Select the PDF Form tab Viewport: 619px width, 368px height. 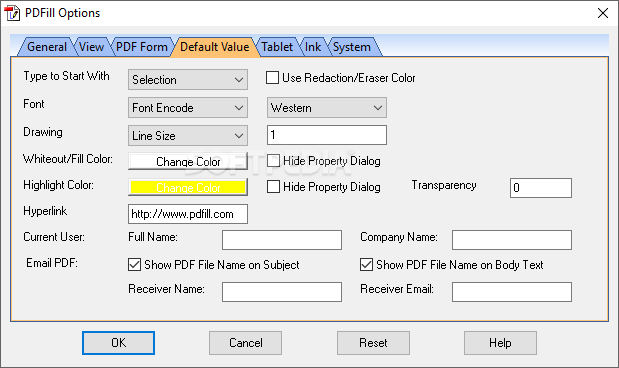[x=142, y=47]
